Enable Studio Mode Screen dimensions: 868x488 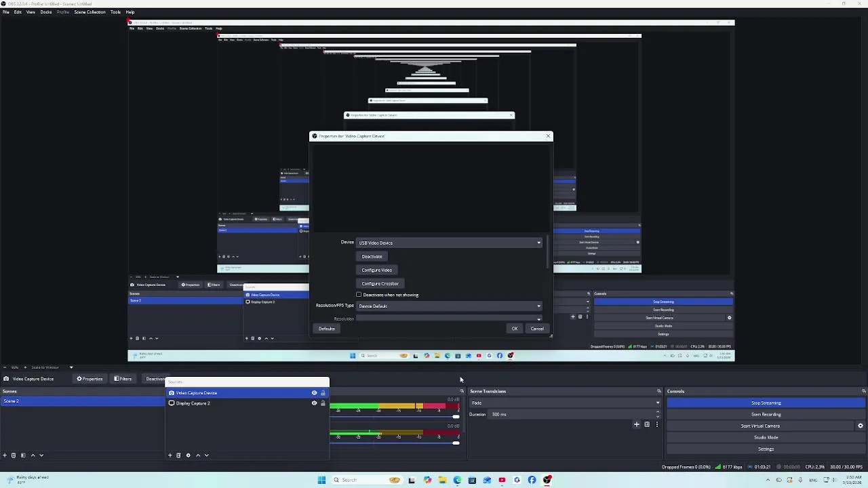tap(766, 437)
